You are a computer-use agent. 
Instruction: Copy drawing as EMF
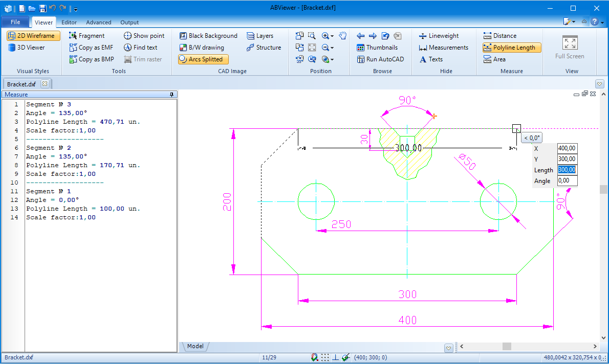(x=91, y=48)
